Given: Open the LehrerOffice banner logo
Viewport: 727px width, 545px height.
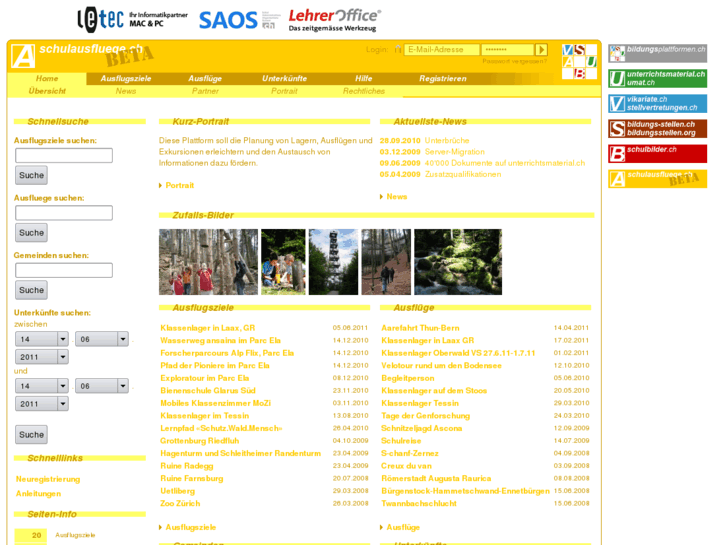Looking at the screenshot, I should click(334, 20).
